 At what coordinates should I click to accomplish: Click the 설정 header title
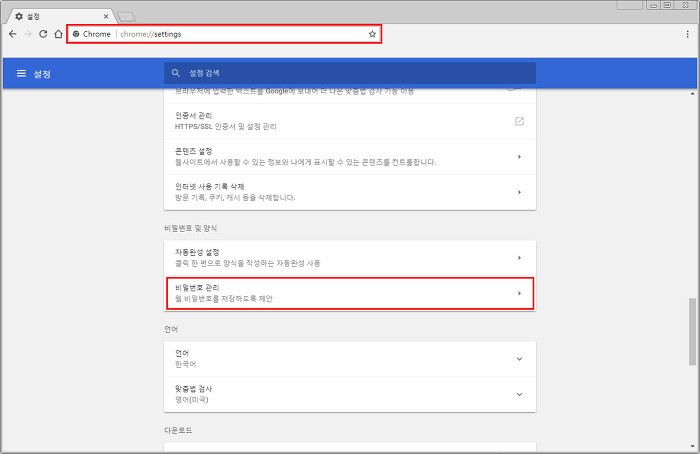point(42,74)
